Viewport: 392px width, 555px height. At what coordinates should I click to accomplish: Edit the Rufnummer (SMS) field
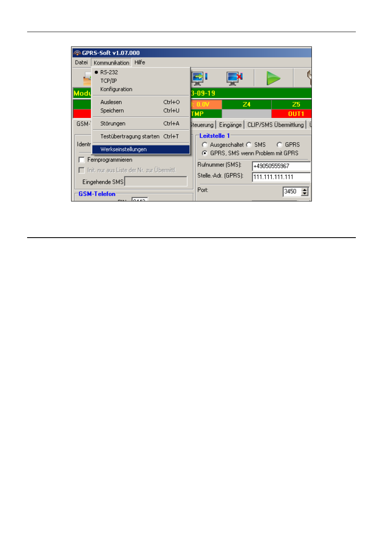pos(281,166)
